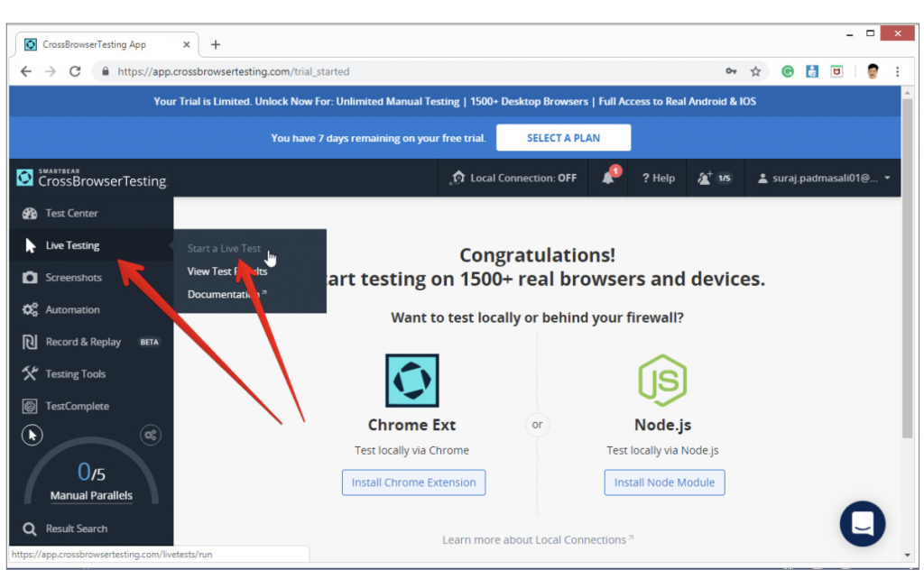This screenshot has width=924, height=579.
Task: Click the browser forward arrow
Action: pos(51,71)
